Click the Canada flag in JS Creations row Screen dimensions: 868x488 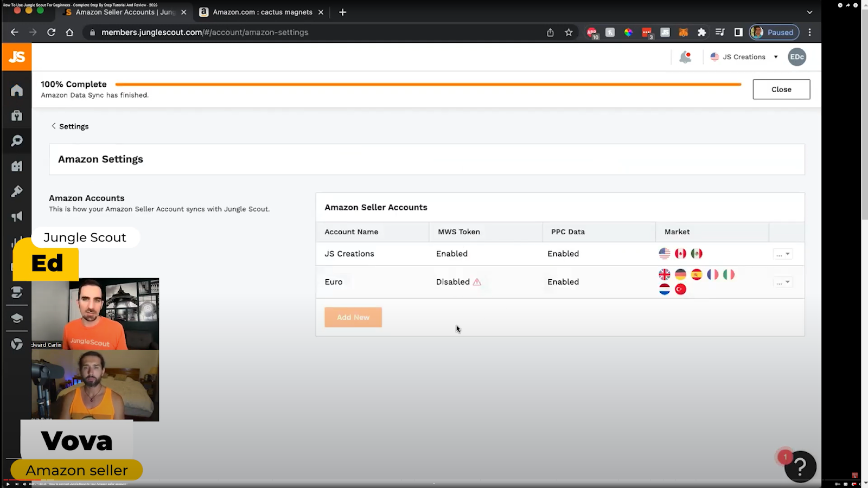[x=680, y=253]
